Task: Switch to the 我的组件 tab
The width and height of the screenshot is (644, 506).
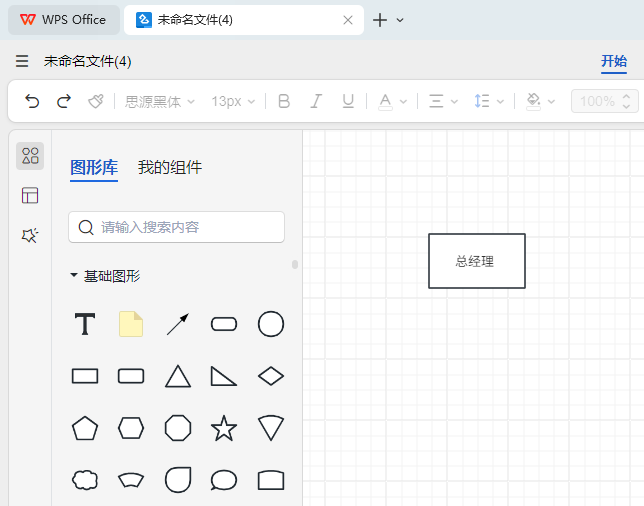Action: coord(170,167)
